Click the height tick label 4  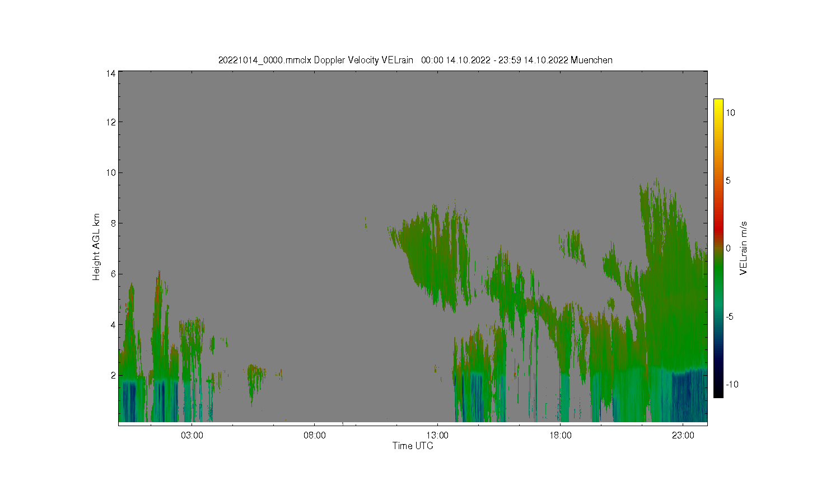pos(113,324)
